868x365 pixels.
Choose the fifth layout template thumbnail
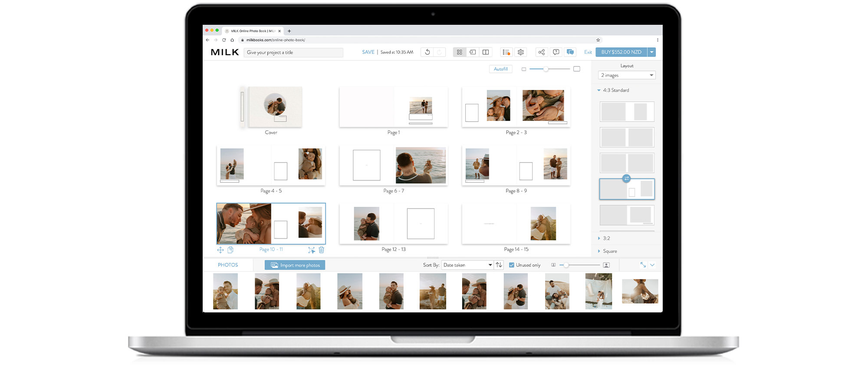click(627, 215)
